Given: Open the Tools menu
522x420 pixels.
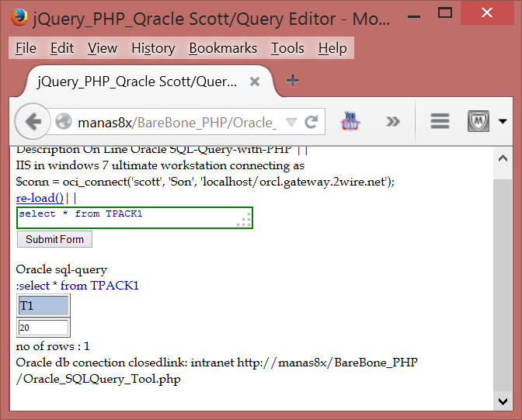Looking at the screenshot, I should pyautogui.click(x=287, y=48).
